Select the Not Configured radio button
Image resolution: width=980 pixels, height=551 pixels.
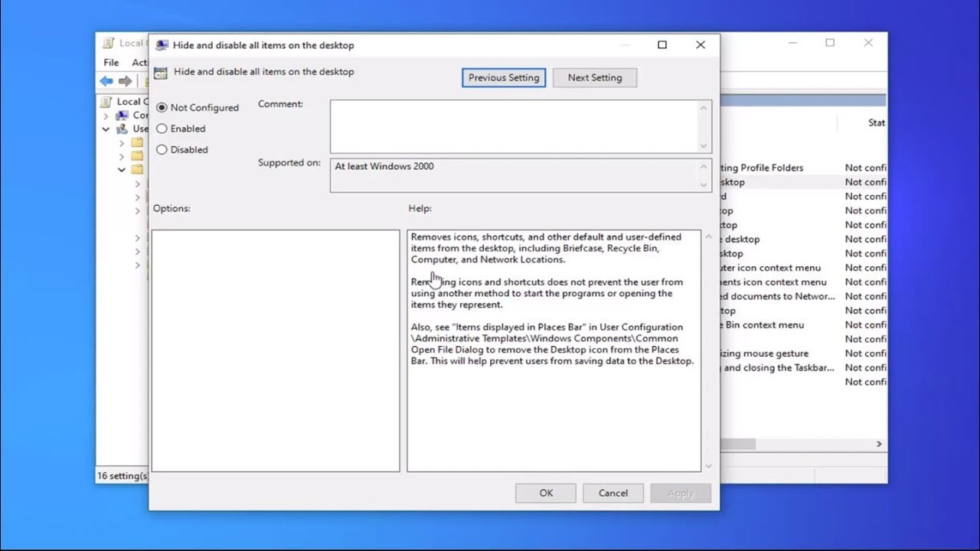(162, 108)
